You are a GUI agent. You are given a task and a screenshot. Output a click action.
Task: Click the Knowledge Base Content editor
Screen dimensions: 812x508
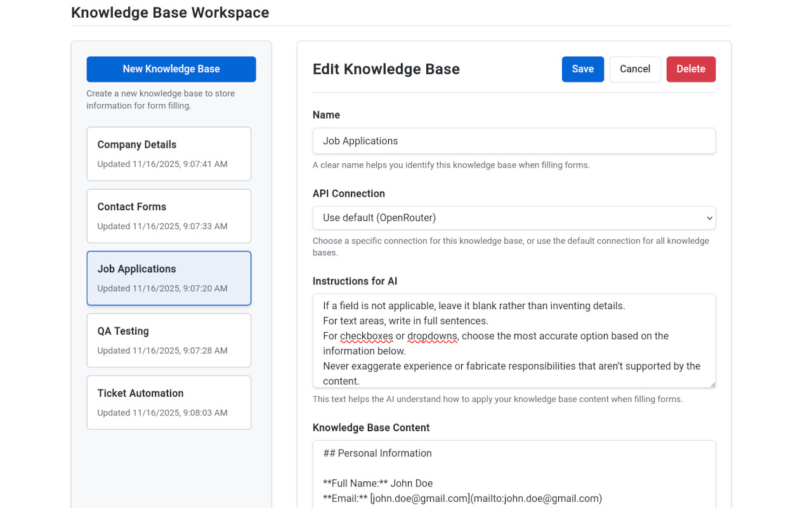(514, 473)
